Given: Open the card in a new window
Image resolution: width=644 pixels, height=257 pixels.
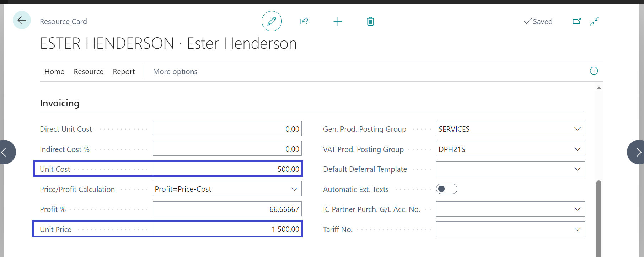Looking at the screenshot, I should click(576, 21).
